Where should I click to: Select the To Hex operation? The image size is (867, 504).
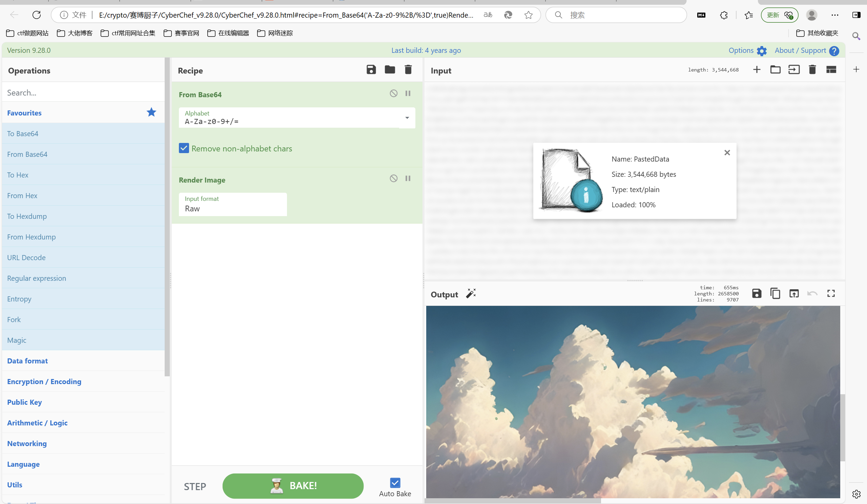(83, 175)
